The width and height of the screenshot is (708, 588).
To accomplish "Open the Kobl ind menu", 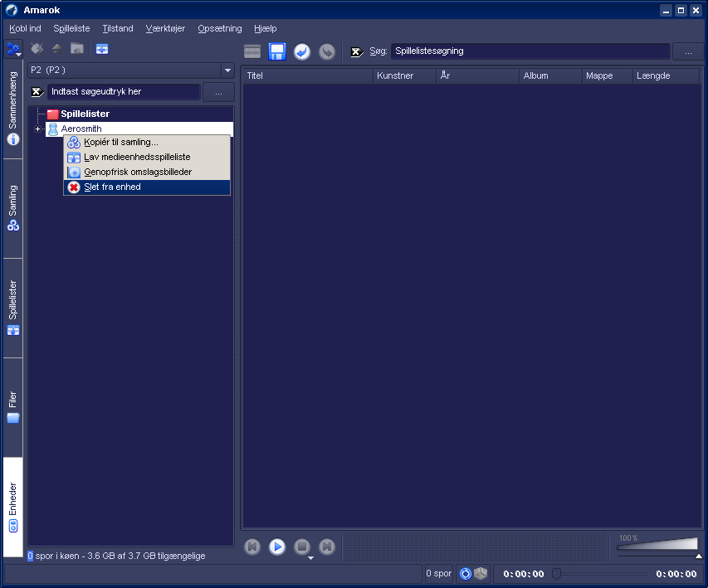I will coord(25,28).
